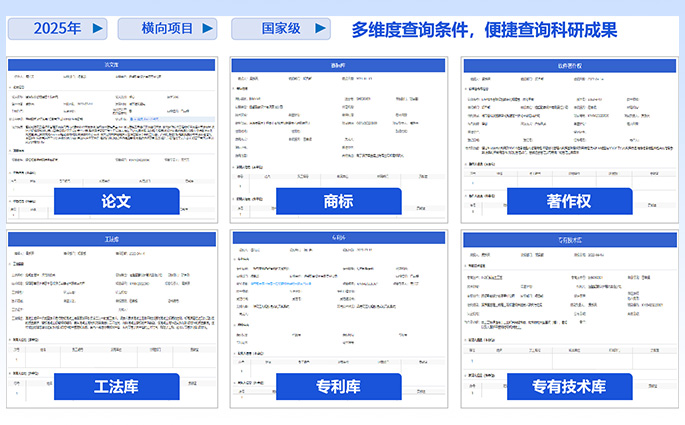Click the arrow icon beside 横向项目
685x425 pixels.
[206, 29]
